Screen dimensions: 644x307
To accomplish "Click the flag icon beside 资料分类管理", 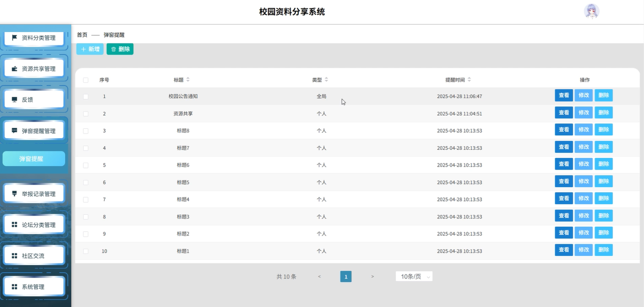I will (14, 38).
